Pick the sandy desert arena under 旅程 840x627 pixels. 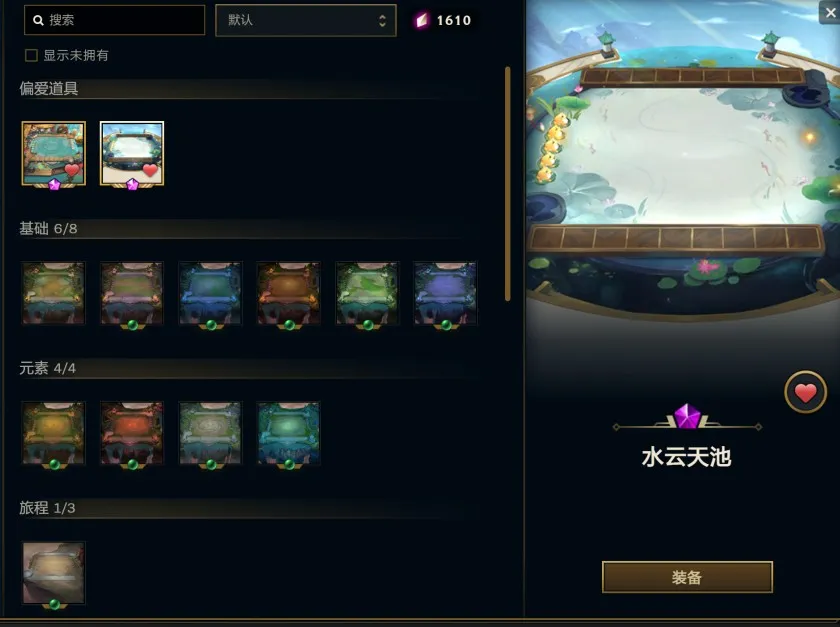(54, 573)
